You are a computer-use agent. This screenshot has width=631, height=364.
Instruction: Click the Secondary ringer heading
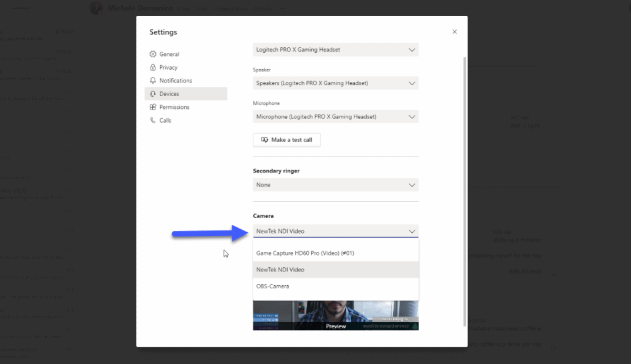tap(276, 171)
